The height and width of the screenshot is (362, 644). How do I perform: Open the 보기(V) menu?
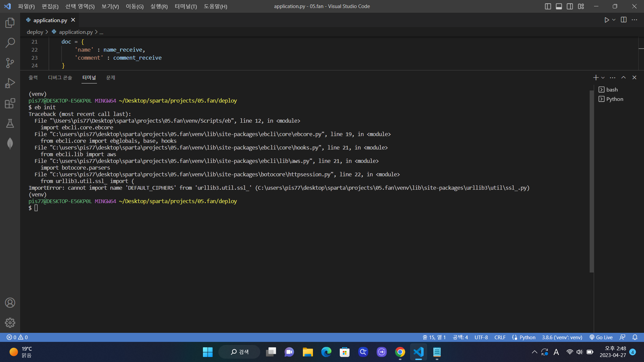point(110,6)
